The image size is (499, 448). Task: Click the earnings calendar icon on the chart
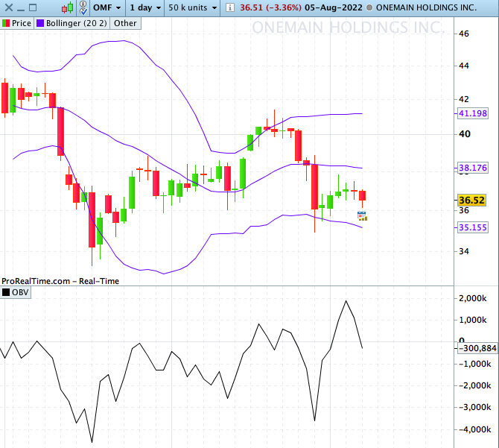point(362,216)
